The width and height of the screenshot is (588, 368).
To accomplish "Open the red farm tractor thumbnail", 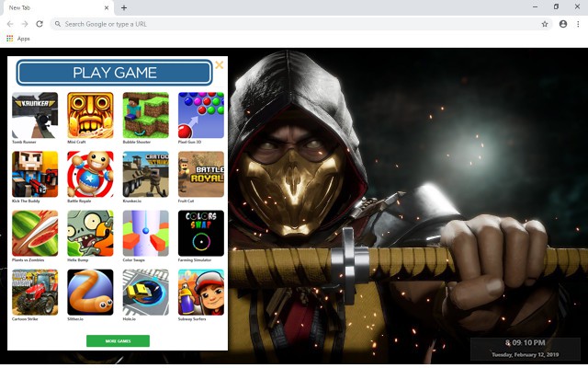I will pyautogui.click(x=35, y=293).
